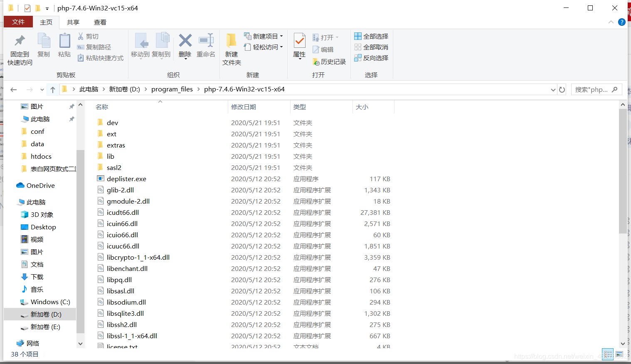The image size is (631, 364).
Task: Switch to the Home (主页) tab
Action: tap(46, 22)
